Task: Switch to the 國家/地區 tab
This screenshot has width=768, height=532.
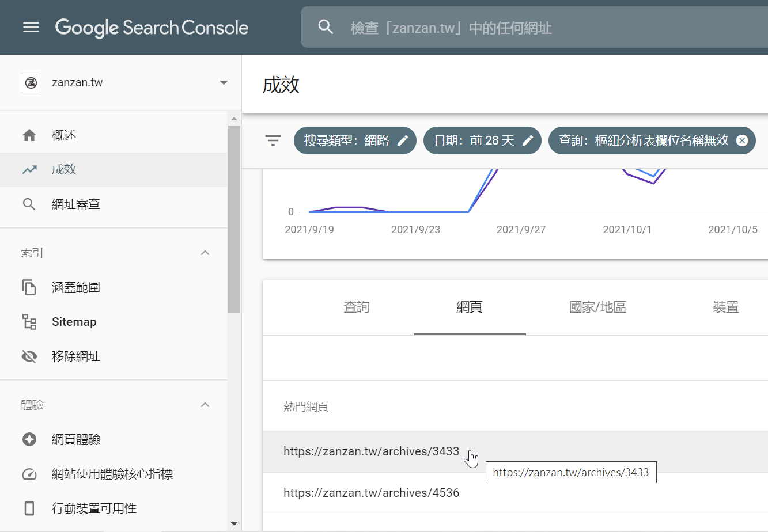Action: click(597, 307)
